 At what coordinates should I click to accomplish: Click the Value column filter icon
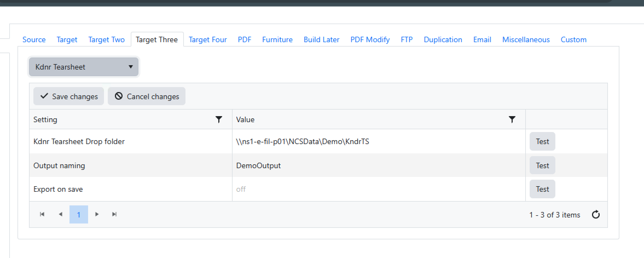(512, 119)
